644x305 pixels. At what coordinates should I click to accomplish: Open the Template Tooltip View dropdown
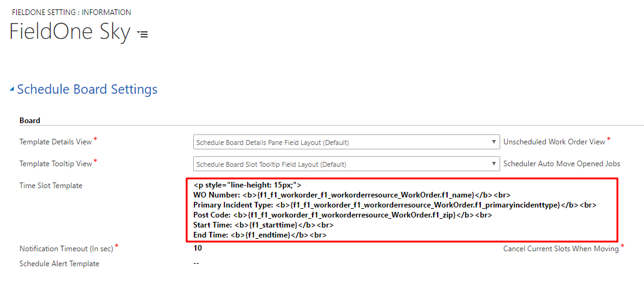pos(346,164)
